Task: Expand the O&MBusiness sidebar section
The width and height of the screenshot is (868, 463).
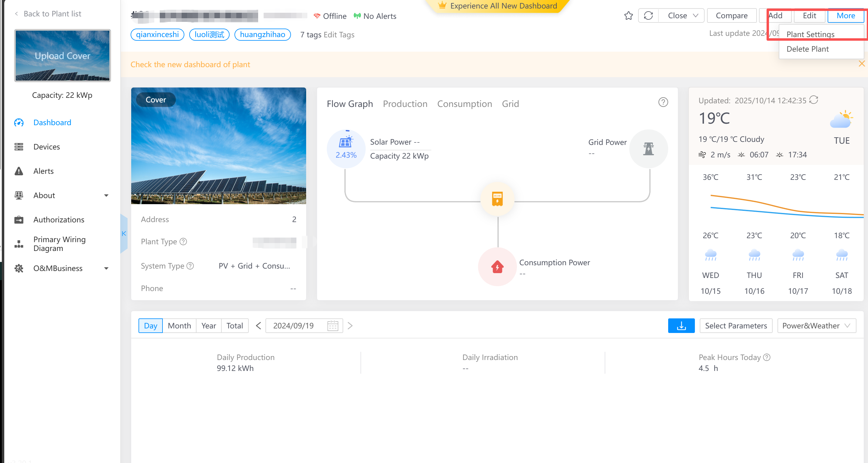Action: [x=106, y=268]
